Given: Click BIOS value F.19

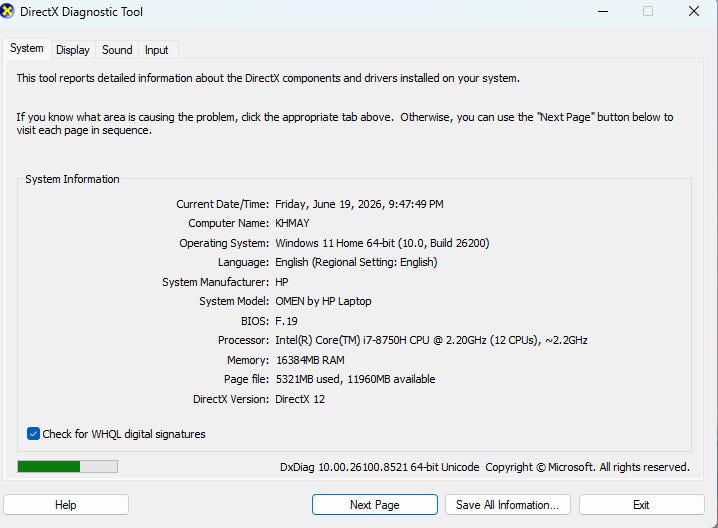Looking at the screenshot, I should pyautogui.click(x=286, y=321).
